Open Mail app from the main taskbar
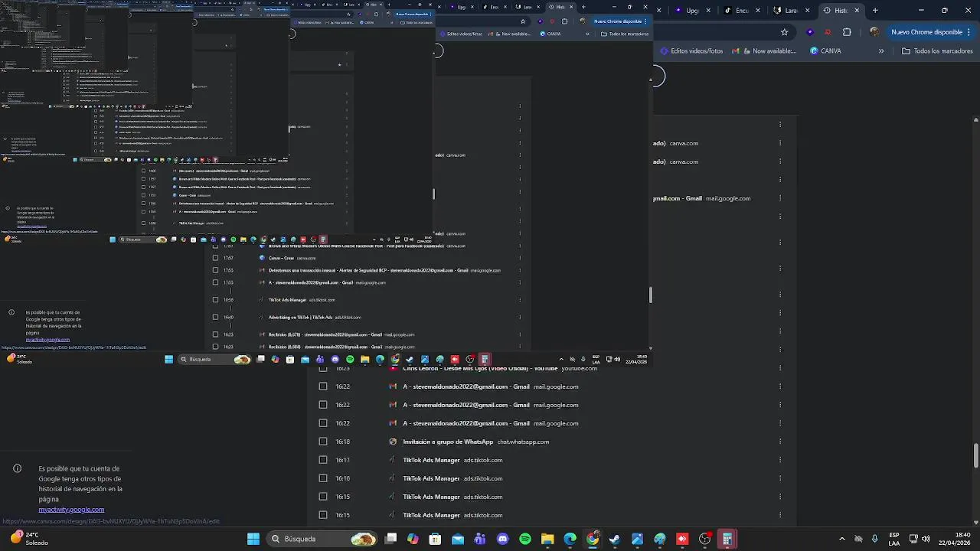The height and width of the screenshot is (551, 980). [457, 539]
